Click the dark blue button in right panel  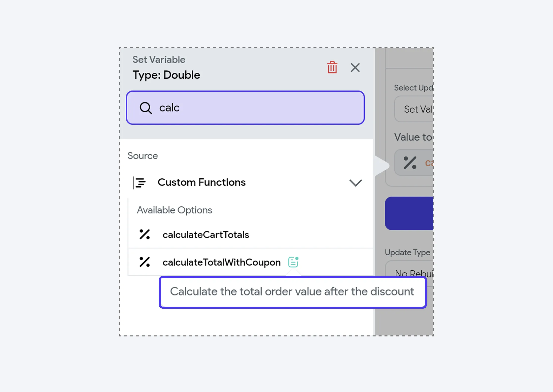[409, 213]
